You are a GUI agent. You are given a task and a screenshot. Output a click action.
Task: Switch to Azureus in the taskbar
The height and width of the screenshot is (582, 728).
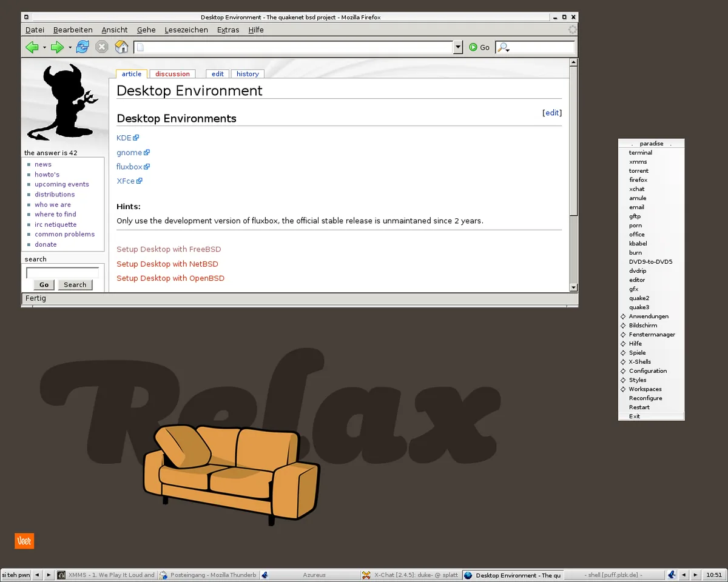coord(309,575)
